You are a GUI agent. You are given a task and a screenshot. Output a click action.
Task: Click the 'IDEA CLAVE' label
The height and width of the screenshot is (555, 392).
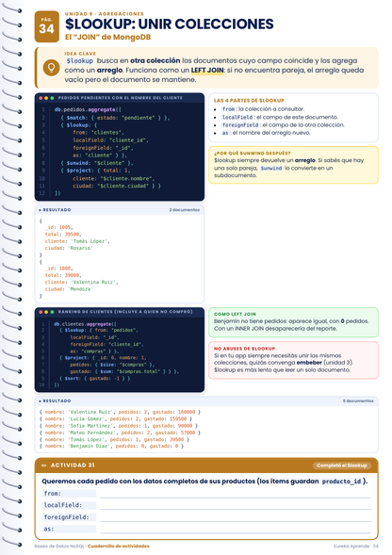pyautogui.click(x=80, y=54)
